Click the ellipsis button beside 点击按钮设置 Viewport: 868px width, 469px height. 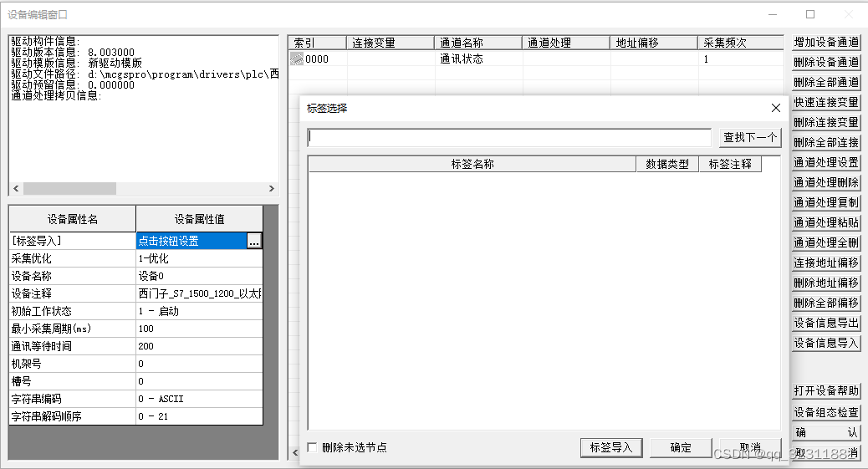click(x=254, y=241)
